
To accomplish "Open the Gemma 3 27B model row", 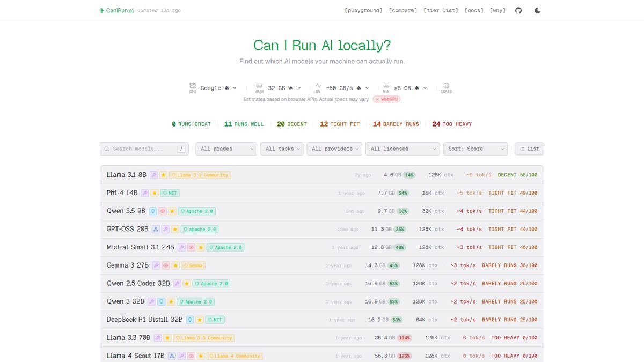I will tap(322, 265).
